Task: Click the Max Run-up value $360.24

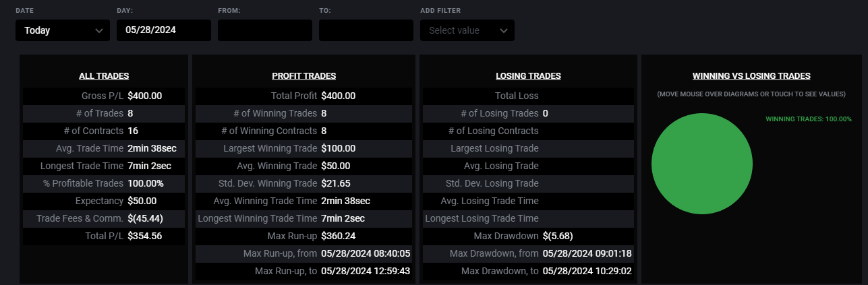Action: coord(339,236)
